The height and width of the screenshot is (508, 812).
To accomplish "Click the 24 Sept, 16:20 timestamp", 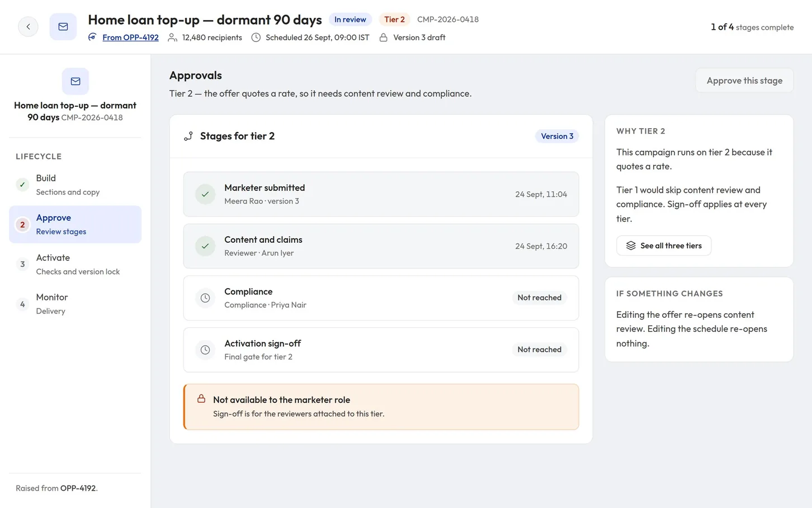I will (541, 246).
